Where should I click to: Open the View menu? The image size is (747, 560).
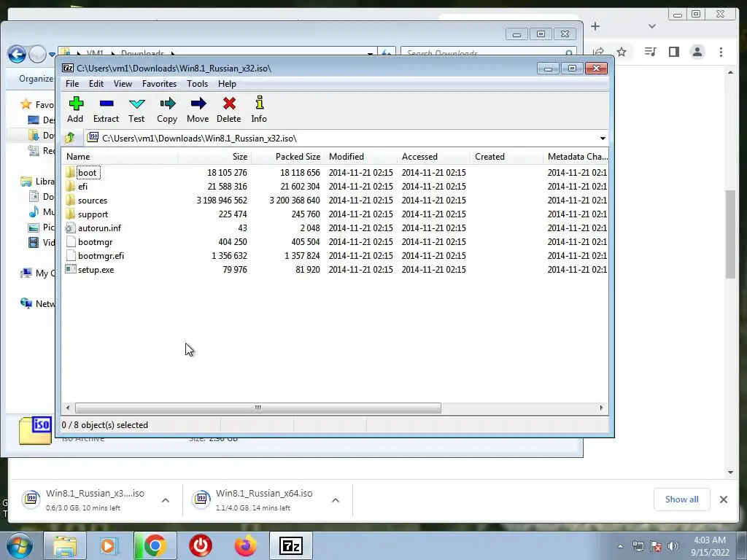coord(123,84)
